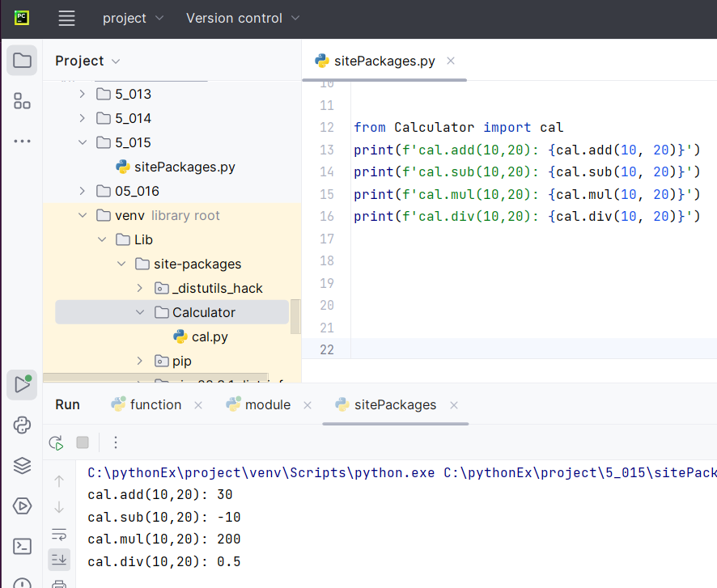Place cursor on empty line 22
717x588 pixels.
pyautogui.click(x=533, y=349)
